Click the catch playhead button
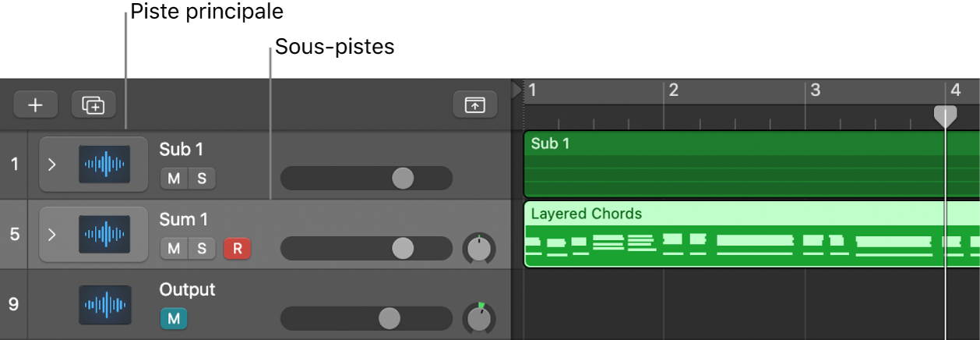This screenshot has height=340, width=980. 474,104
